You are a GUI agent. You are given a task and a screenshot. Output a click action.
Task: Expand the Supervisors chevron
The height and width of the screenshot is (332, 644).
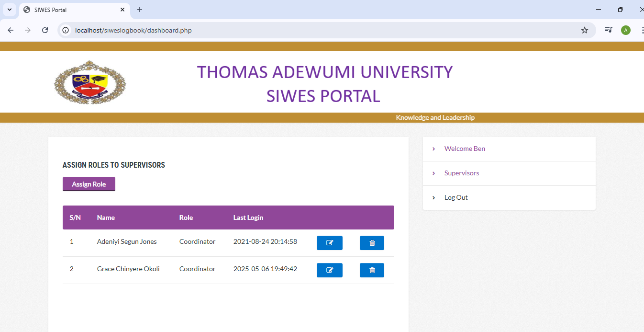click(433, 173)
